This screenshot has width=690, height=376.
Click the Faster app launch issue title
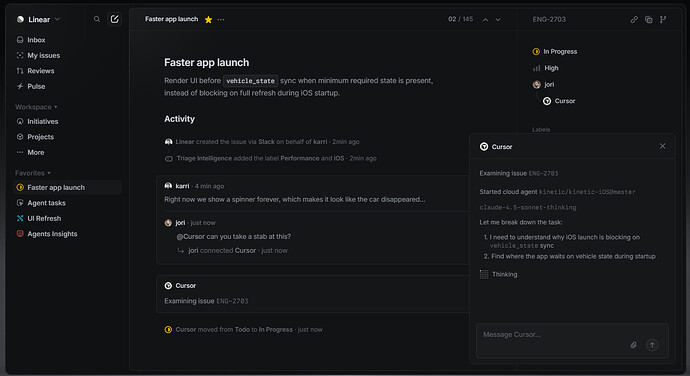point(206,63)
